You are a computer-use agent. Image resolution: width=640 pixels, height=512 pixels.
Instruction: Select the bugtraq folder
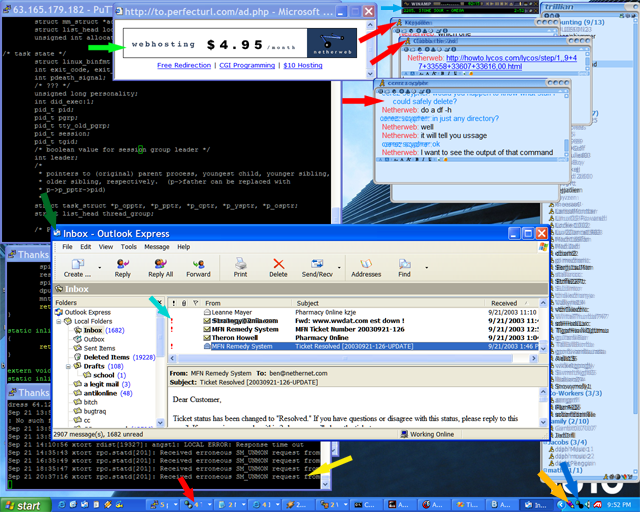coord(90,411)
